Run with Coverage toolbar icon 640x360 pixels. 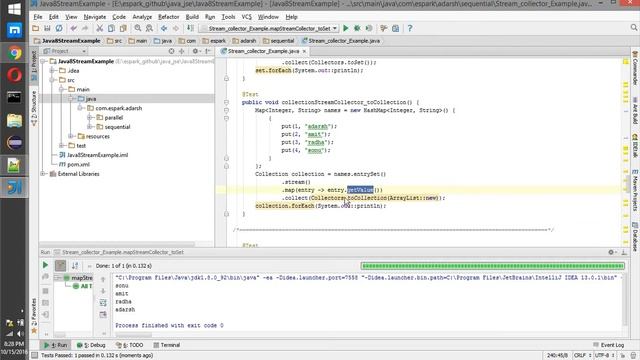tap(369, 28)
